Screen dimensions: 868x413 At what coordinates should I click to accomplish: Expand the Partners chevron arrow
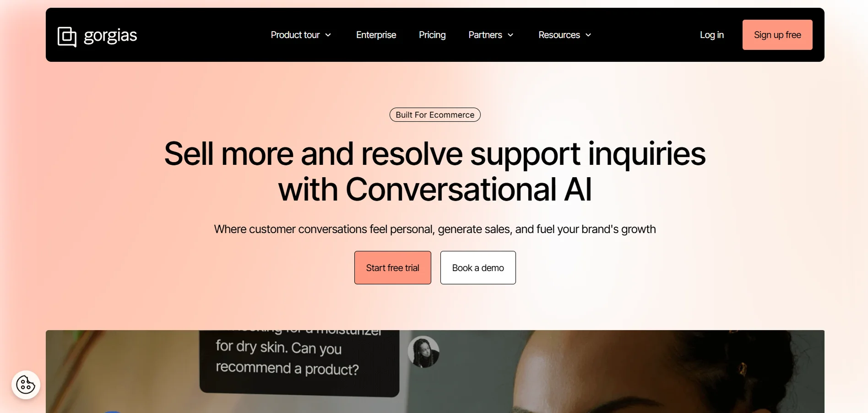point(510,35)
